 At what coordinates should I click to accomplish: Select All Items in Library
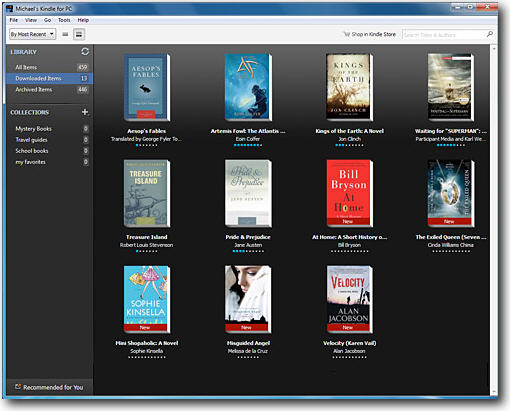(49, 67)
